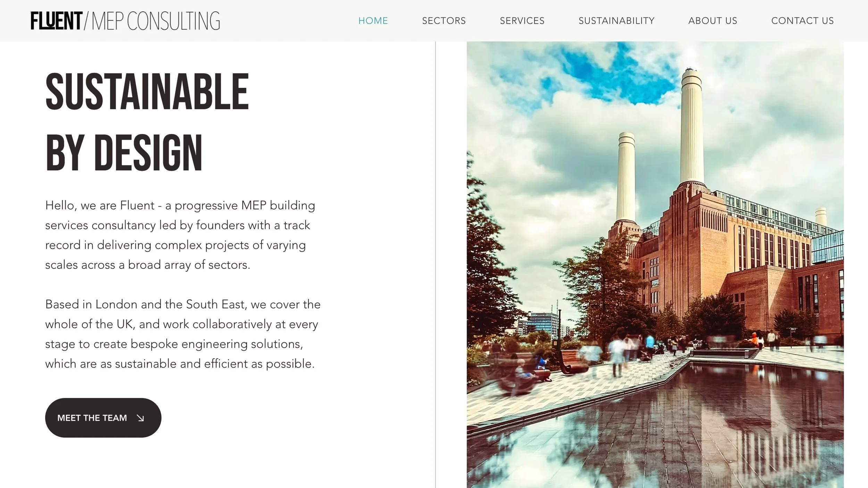Click the MEET THE TEAM button
Screen dimensions: 868x488
[x=103, y=418]
